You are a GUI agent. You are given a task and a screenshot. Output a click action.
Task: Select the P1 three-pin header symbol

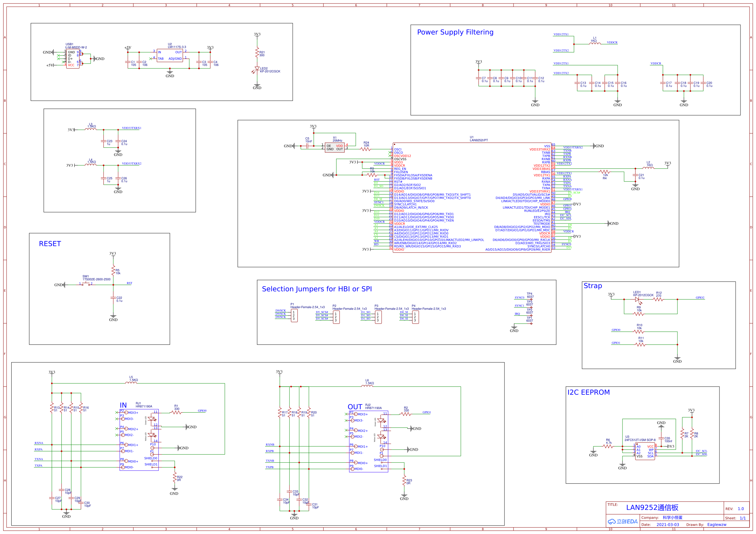click(294, 315)
